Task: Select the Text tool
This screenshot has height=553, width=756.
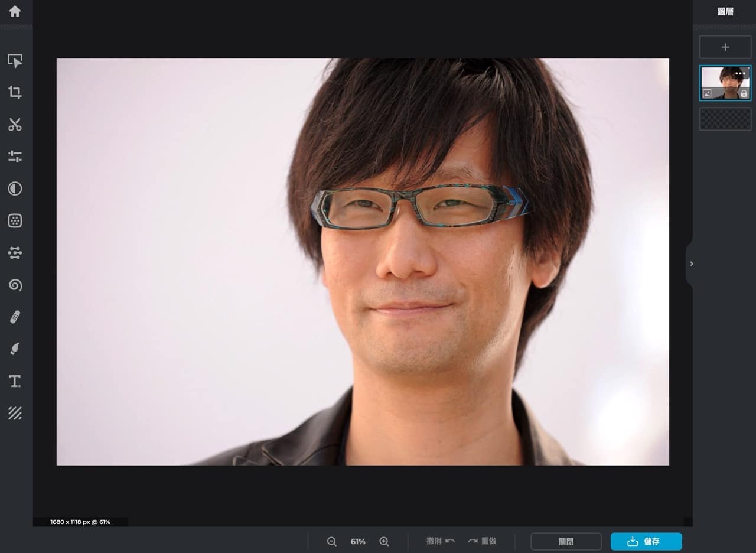Action: 15,382
